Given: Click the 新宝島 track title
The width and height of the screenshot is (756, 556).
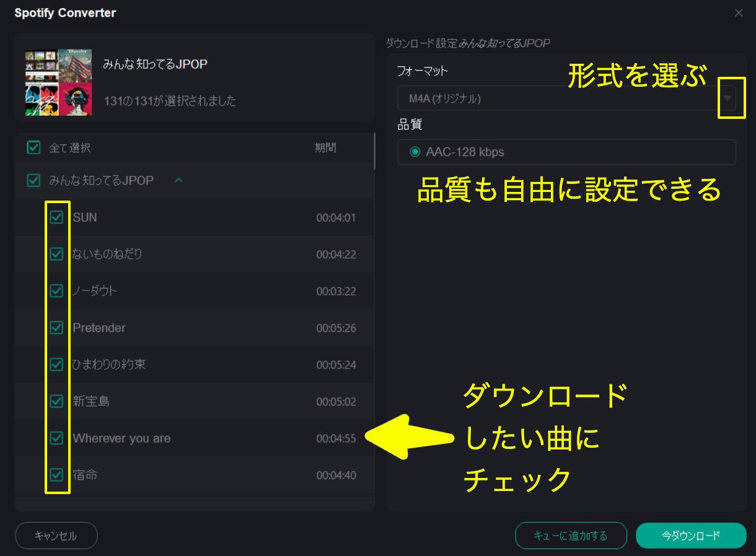Looking at the screenshot, I should (x=91, y=401).
